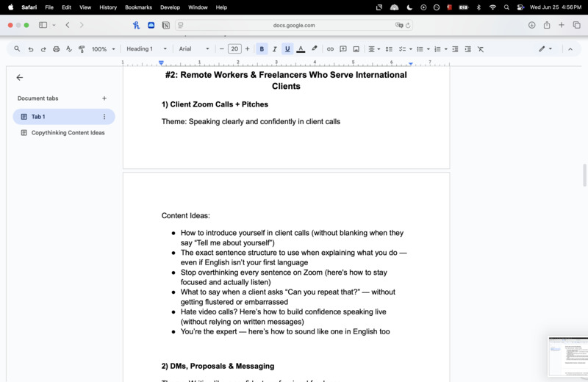Collapse the toolbar with the up chevron

[x=570, y=49]
